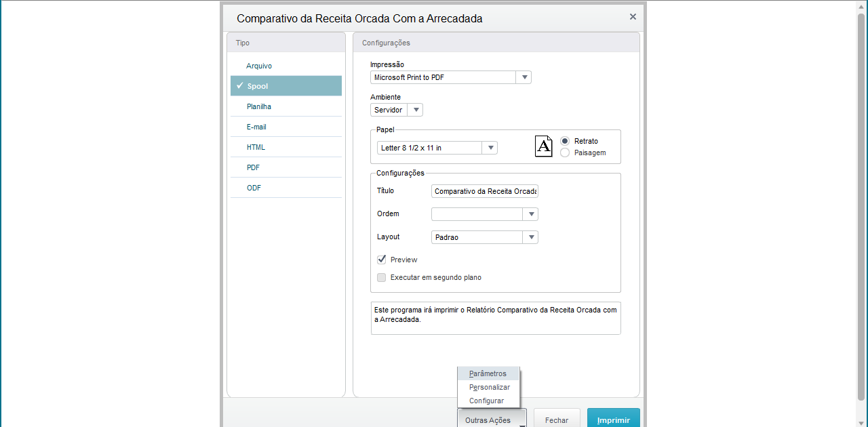
Task: Choose Parâmetros from the menu
Action: 488,373
